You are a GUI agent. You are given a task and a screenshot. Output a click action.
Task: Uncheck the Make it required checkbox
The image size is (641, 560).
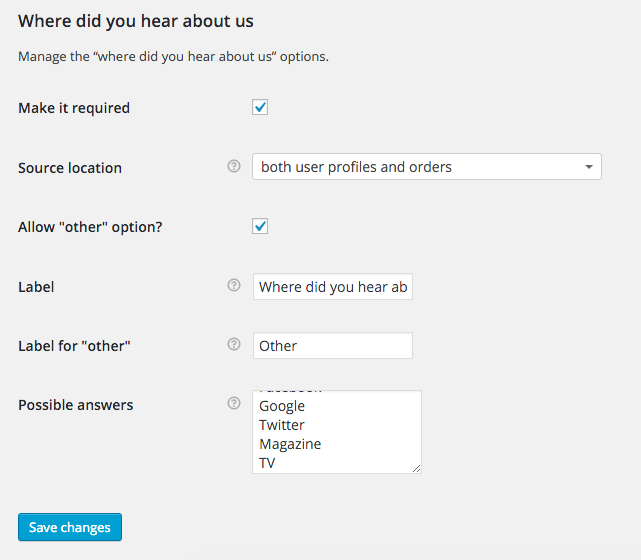(260, 108)
